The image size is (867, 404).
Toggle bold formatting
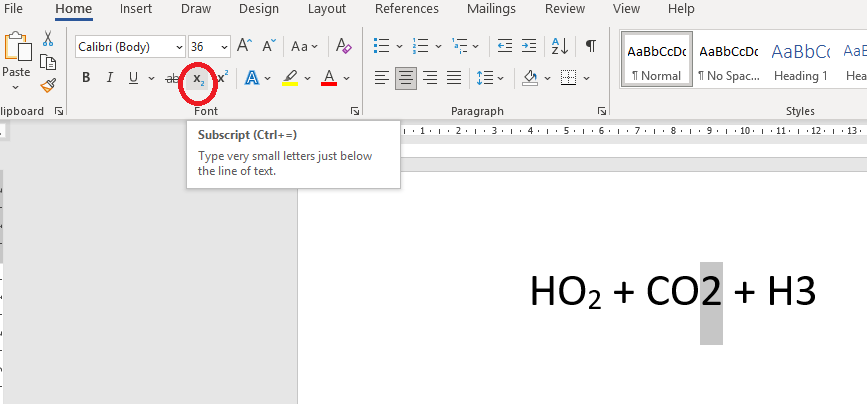click(86, 78)
